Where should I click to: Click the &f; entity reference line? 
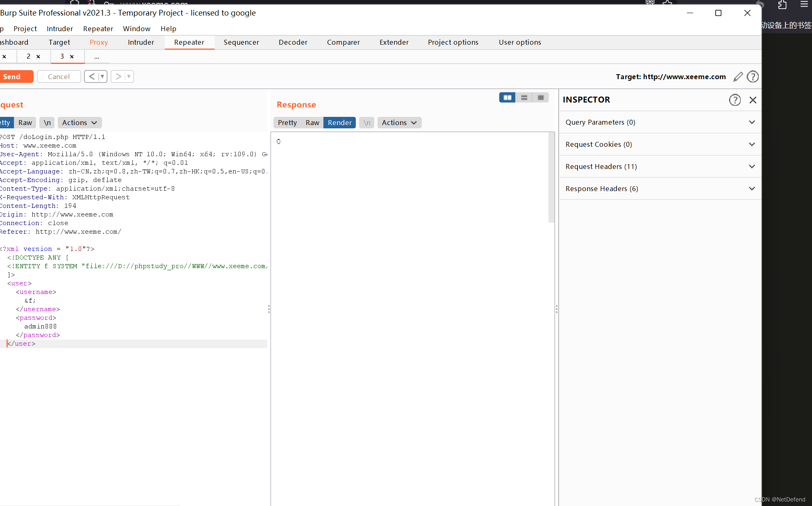(30, 301)
